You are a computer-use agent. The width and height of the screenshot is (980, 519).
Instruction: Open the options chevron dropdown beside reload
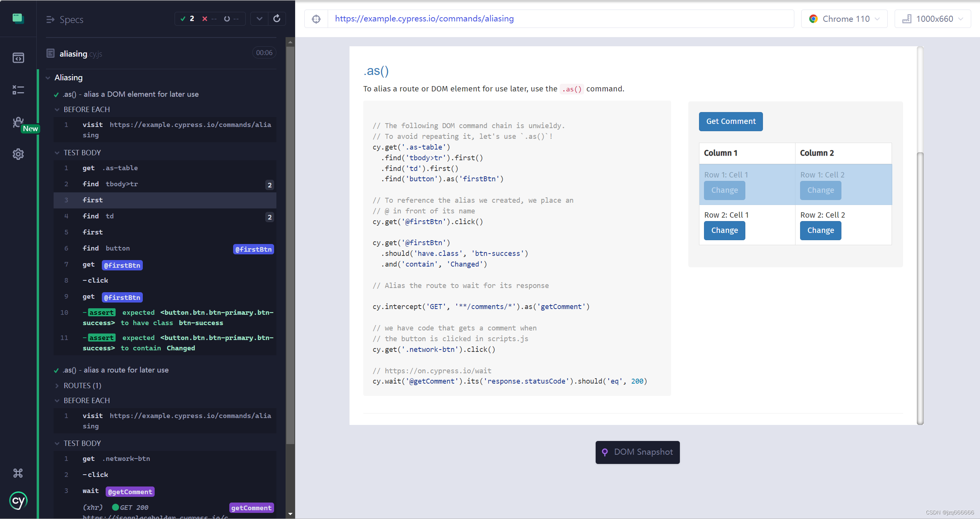259,18
